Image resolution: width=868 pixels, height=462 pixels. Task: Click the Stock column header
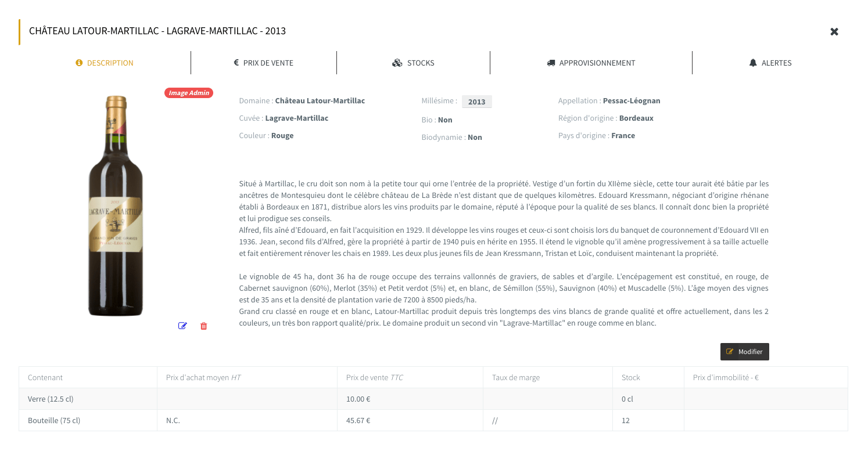point(648,377)
